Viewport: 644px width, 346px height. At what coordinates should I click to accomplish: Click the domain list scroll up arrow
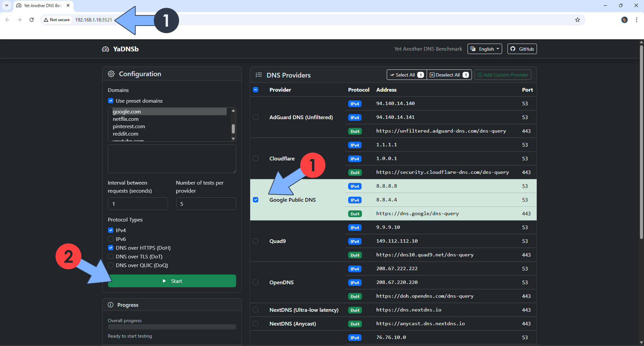coord(233,110)
